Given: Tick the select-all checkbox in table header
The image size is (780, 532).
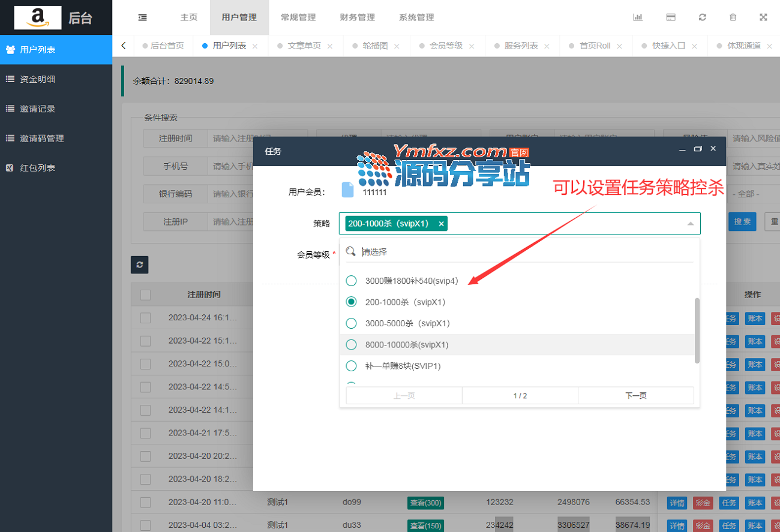Looking at the screenshot, I should (x=145, y=294).
